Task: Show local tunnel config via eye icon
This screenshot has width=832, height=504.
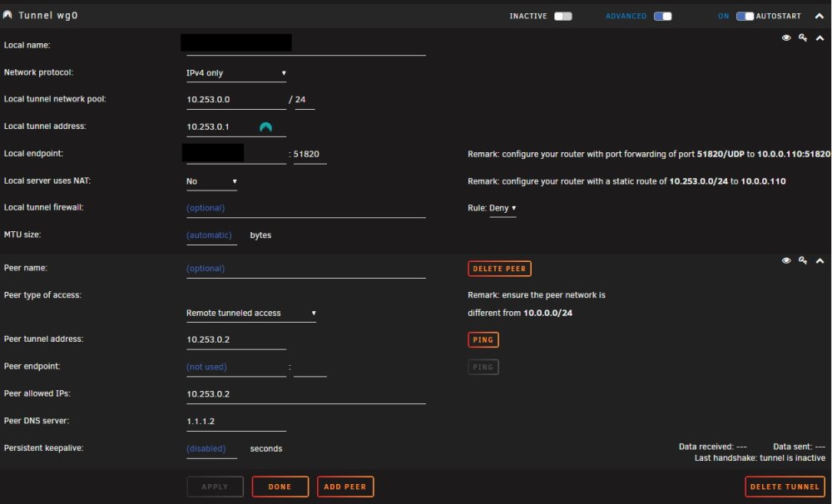Action: pyautogui.click(x=786, y=37)
